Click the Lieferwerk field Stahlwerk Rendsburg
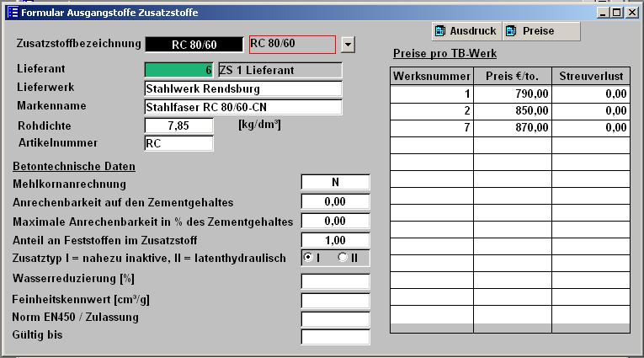Image resolution: width=644 pixels, height=358 pixels. click(243, 88)
